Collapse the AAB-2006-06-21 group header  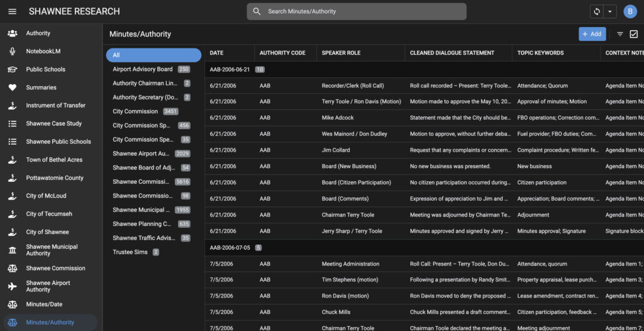(x=230, y=69)
